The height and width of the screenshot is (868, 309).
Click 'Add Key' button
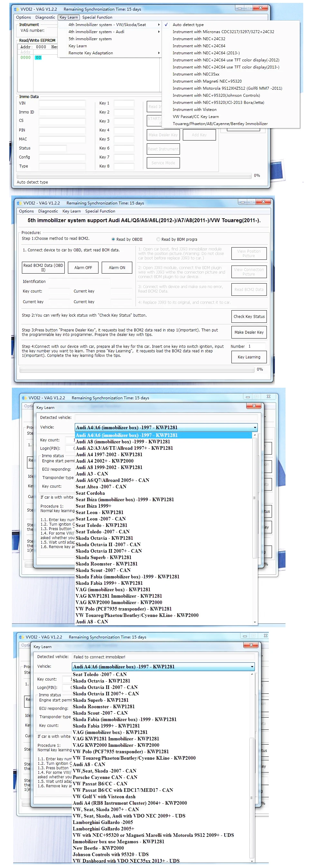coord(199,135)
